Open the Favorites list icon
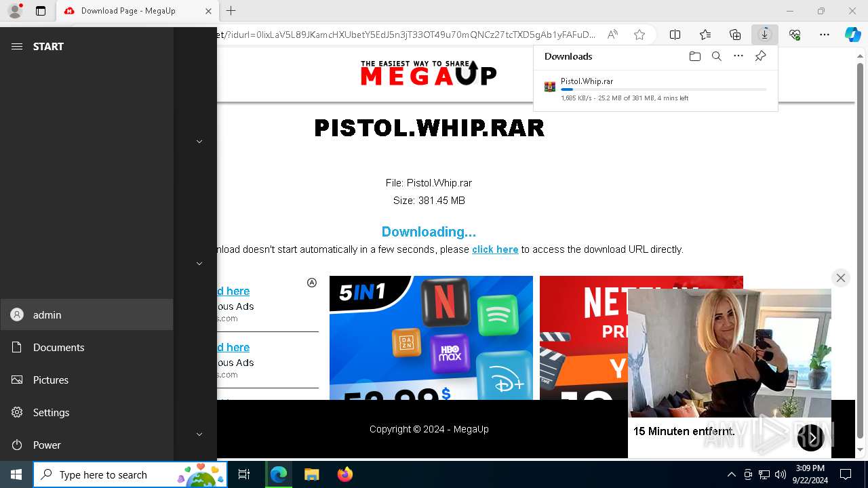868x488 pixels. [705, 35]
